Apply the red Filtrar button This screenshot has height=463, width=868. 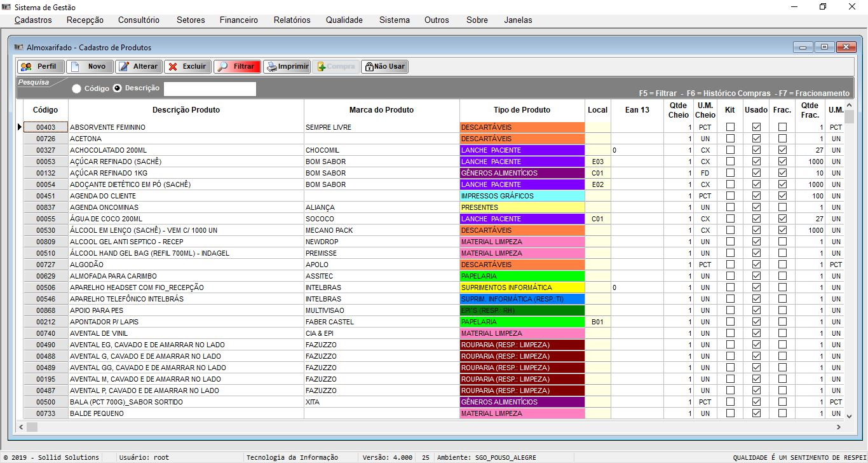[x=236, y=66]
